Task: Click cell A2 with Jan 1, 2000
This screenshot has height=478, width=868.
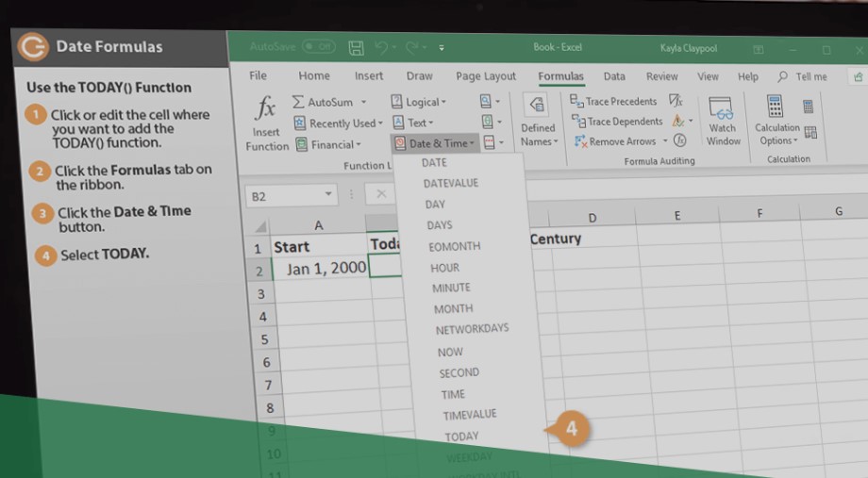Action: 321,269
